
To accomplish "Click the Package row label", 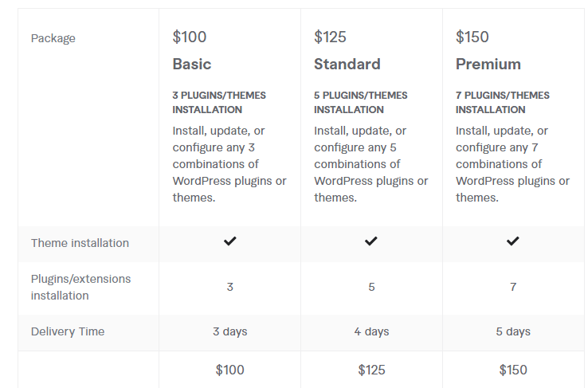I will pyautogui.click(x=53, y=38).
